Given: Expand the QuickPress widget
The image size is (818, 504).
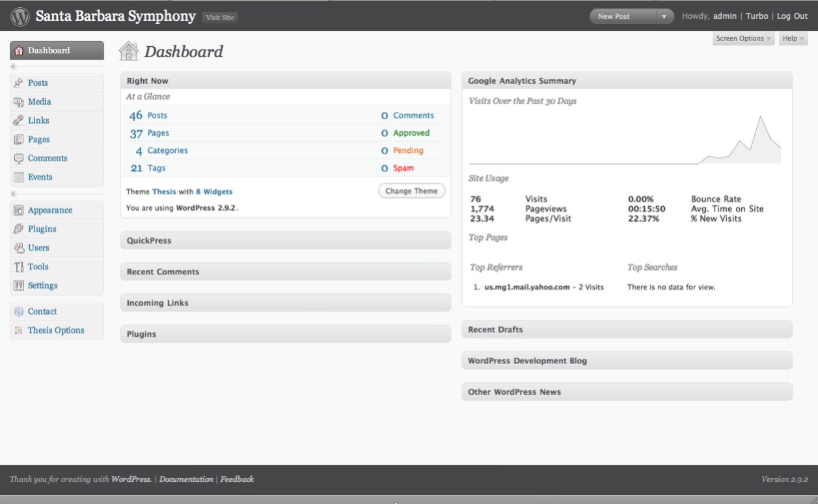Looking at the screenshot, I should click(286, 241).
